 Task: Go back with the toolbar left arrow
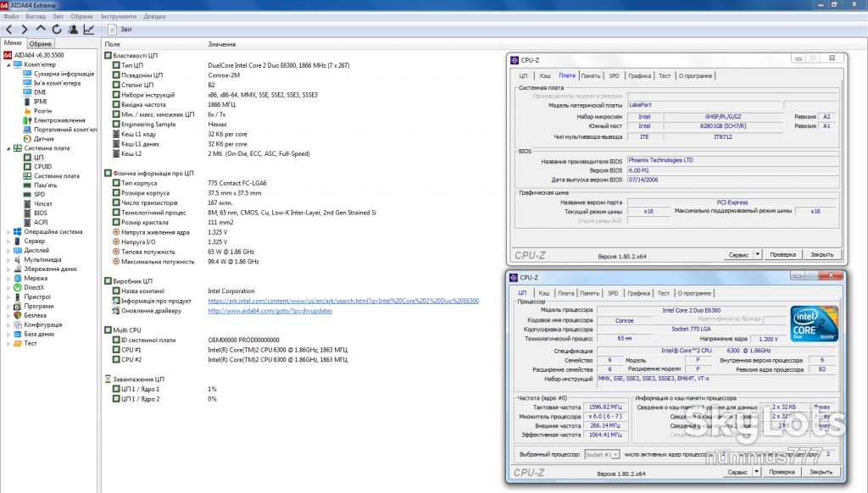click(x=8, y=30)
